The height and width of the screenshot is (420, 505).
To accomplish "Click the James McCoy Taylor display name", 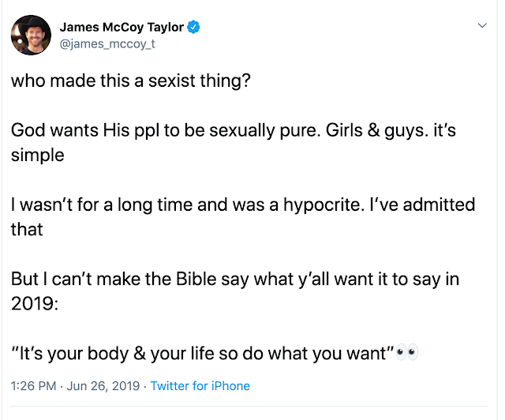I will tap(121, 27).
